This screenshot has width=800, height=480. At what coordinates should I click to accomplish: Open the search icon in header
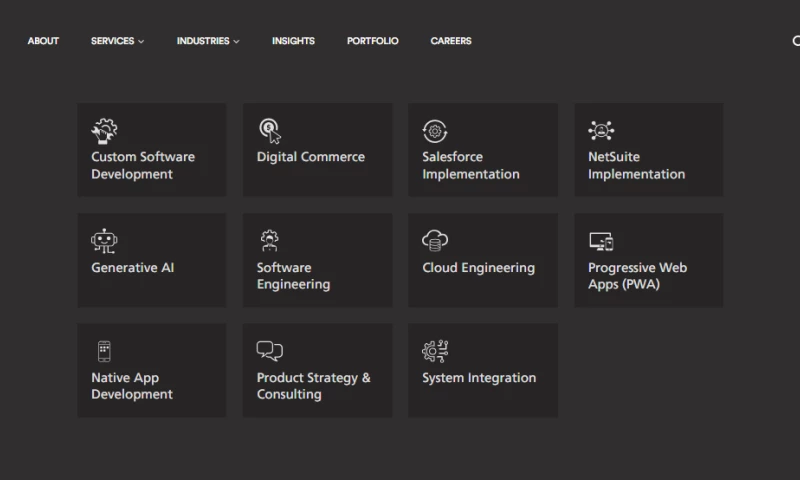795,41
